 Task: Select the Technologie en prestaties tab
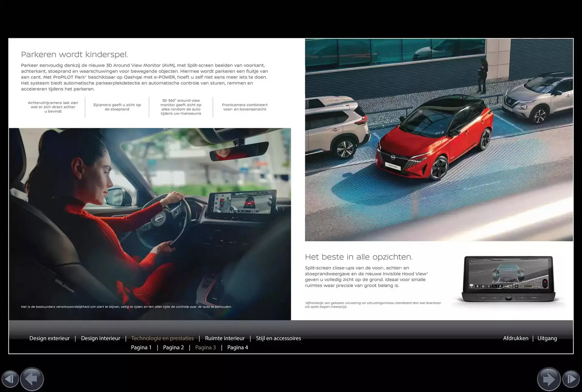(162, 338)
